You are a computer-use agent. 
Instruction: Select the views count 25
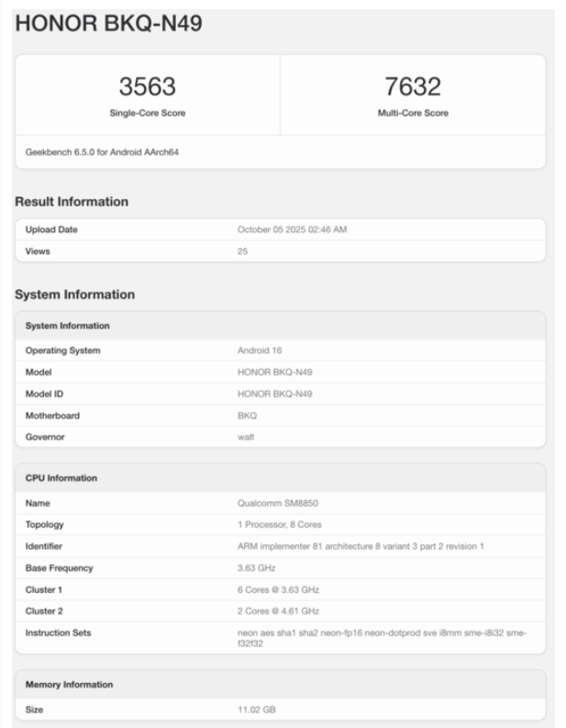point(243,252)
